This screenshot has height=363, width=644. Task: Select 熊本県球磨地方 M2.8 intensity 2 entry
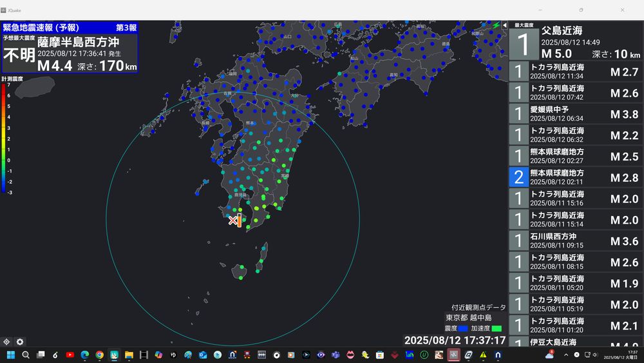tap(576, 177)
